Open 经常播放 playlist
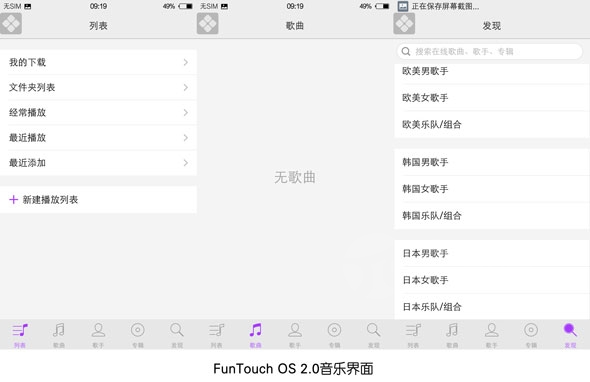590x382 pixels. point(98,113)
